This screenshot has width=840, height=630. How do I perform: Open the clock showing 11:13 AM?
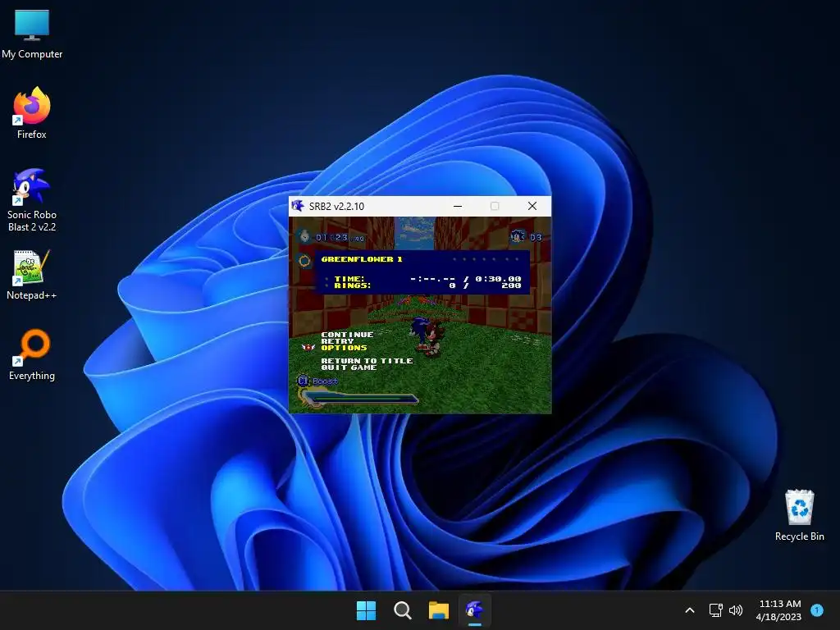click(779, 610)
